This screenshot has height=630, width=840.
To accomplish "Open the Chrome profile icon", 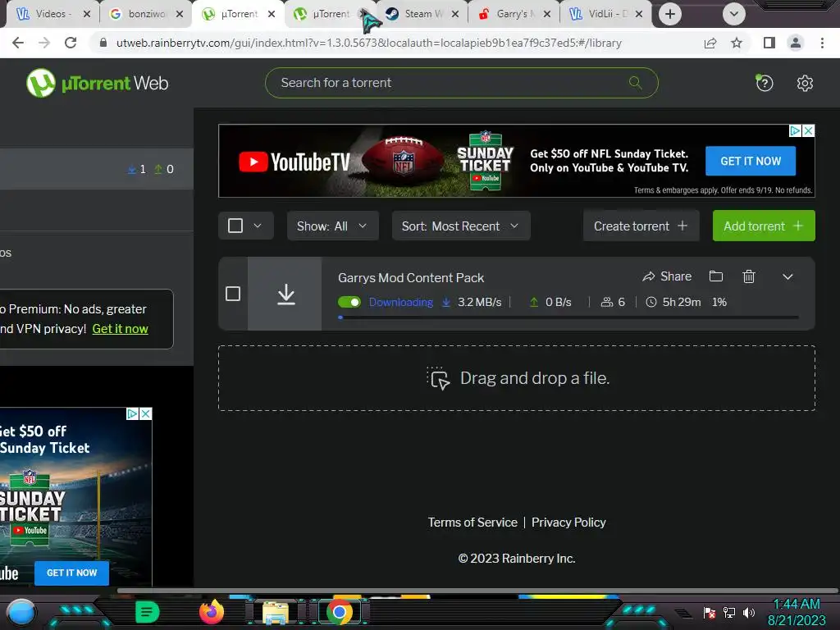I will click(x=796, y=43).
